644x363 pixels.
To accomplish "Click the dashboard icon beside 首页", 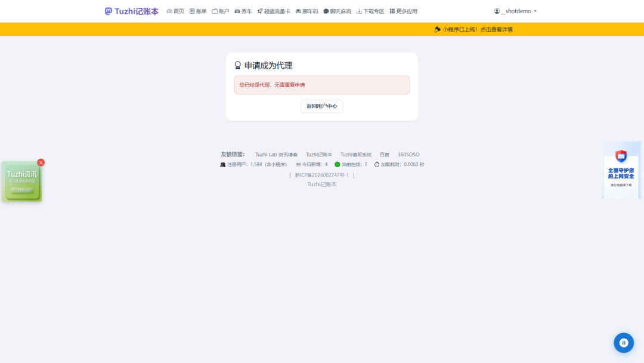I will coord(169,11).
